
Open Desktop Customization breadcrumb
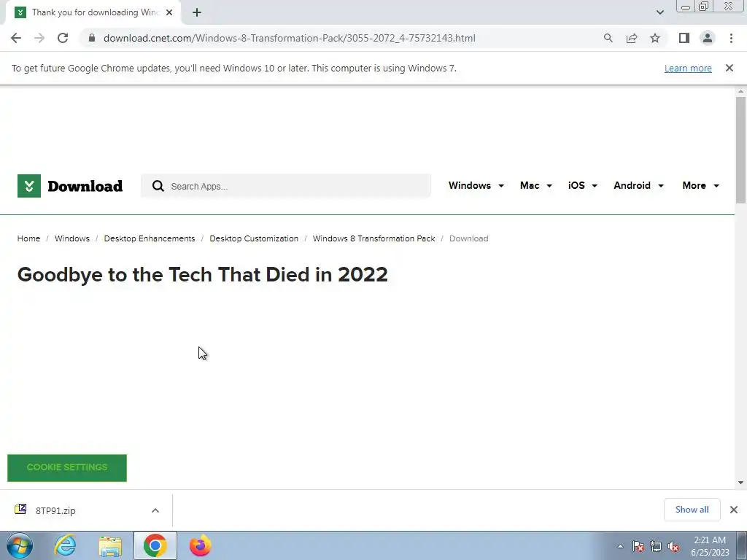tap(254, 238)
